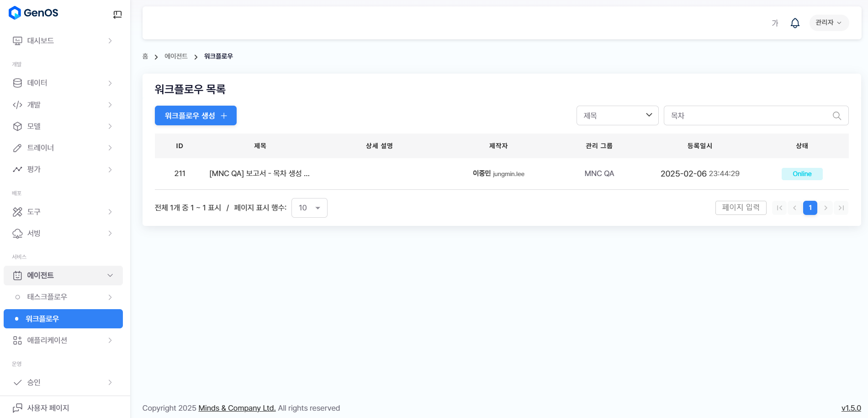
Task: Open the rows-per-page dropdown showing 10
Action: coord(309,208)
